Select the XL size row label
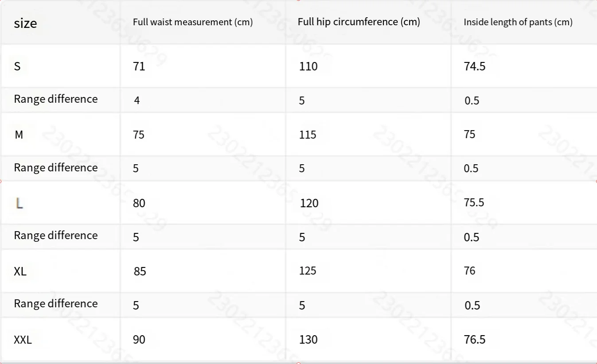This screenshot has width=597, height=364. [x=20, y=271]
